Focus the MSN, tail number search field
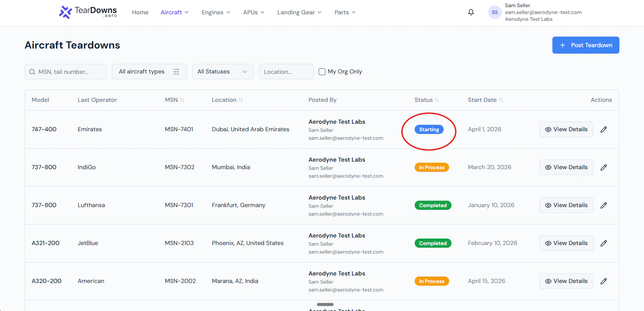 [66, 72]
